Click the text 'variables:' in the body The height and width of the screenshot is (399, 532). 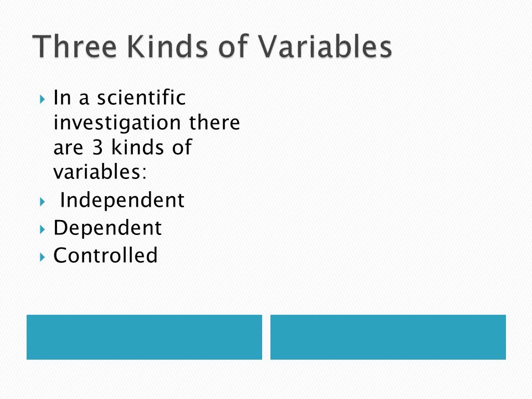click(x=100, y=172)
